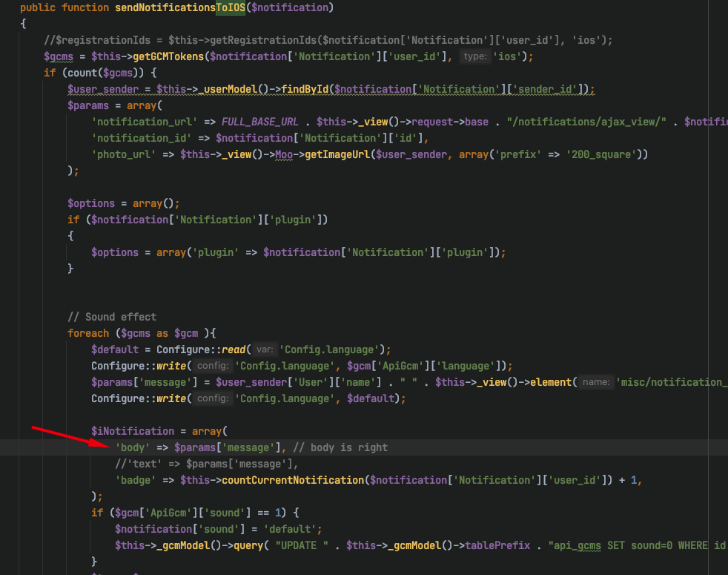
Task: Click the '$options = array();' line
Action: click(x=124, y=203)
